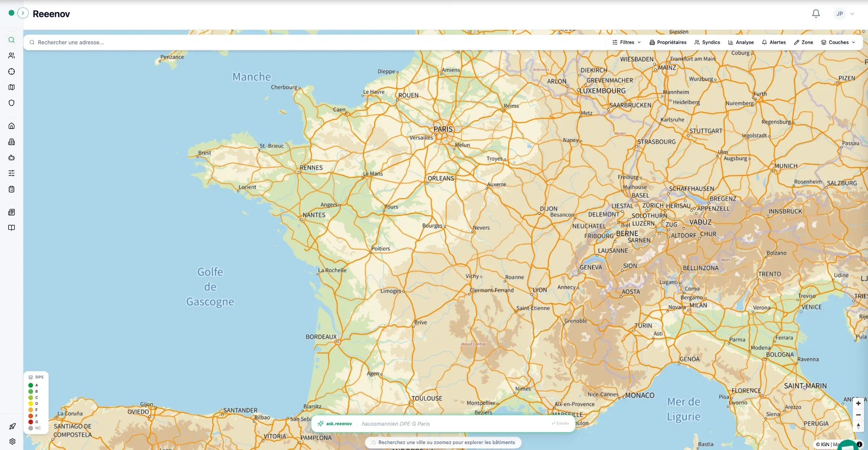Screen dimensions: 868x450
Task: Zoom out on the map
Action: 858,415
